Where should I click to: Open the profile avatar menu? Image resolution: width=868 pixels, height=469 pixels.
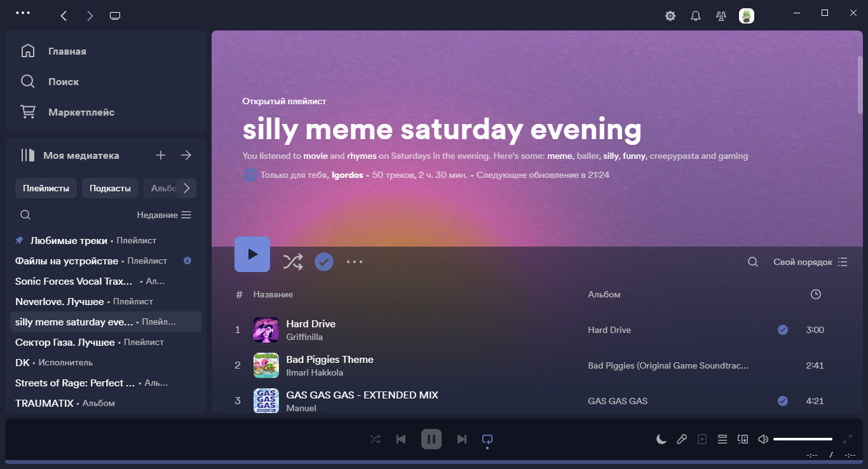(x=747, y=16)
